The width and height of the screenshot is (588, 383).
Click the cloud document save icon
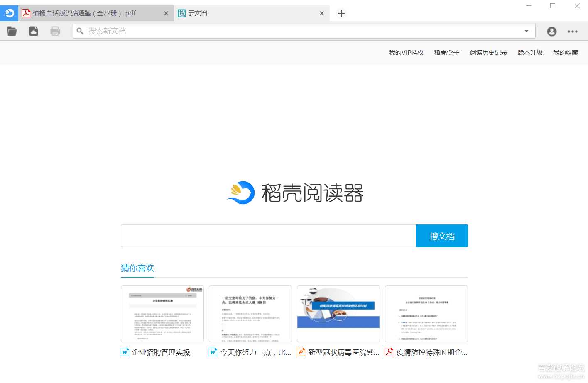click(34, 31)
